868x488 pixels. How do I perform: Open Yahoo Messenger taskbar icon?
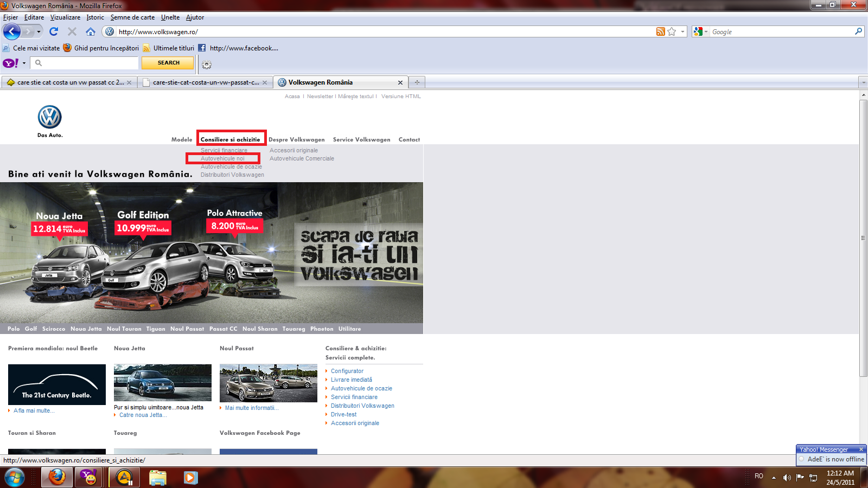[x=88, y=478]
